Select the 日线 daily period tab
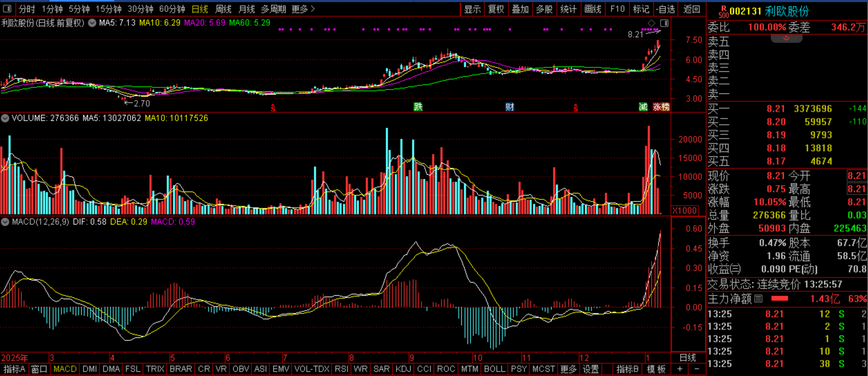 pyautogui.click(x=200, y=9)
